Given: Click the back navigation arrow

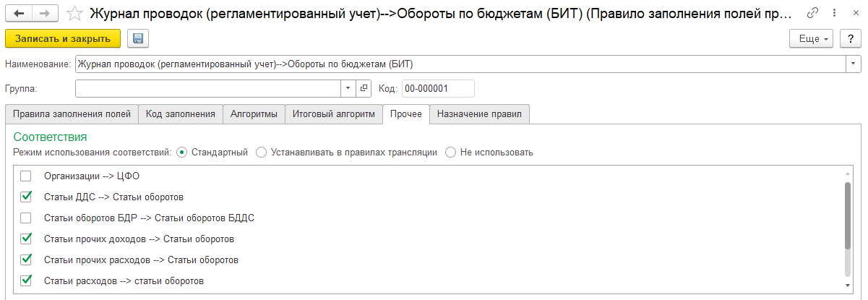Looking at the screenshot, I should [19, 13].
